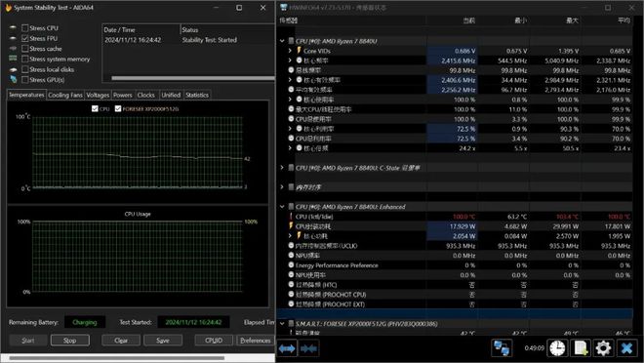
Task: Click the clock reset timer icon
Action: point(557,348)
